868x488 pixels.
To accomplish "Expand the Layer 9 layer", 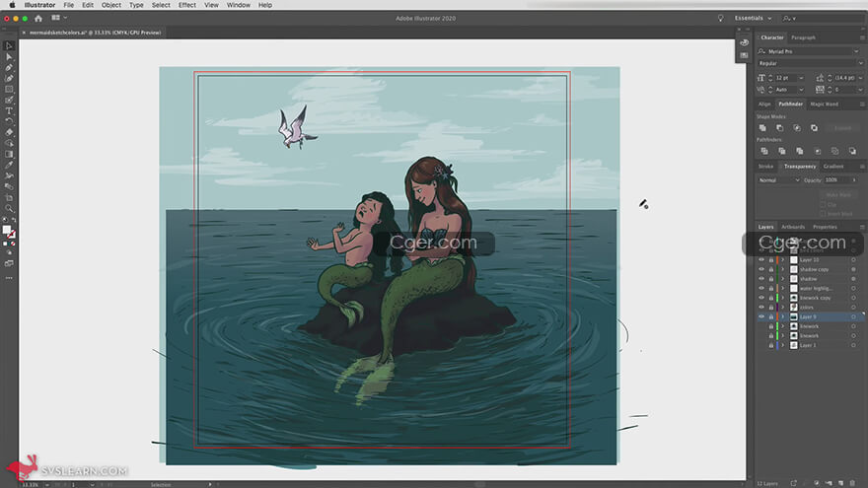I will coord(783,316).
